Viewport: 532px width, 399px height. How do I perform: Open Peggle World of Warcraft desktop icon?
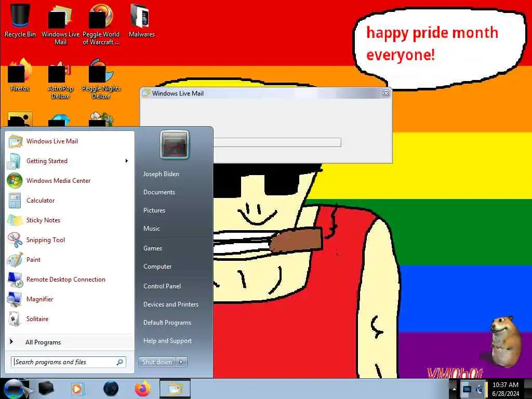click(x=101, y=24)
